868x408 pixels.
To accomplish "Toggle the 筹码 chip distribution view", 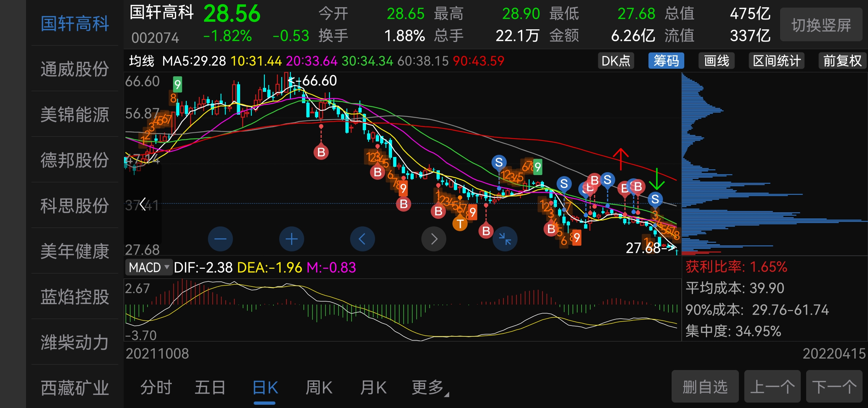I will click(x=666, y=61).
